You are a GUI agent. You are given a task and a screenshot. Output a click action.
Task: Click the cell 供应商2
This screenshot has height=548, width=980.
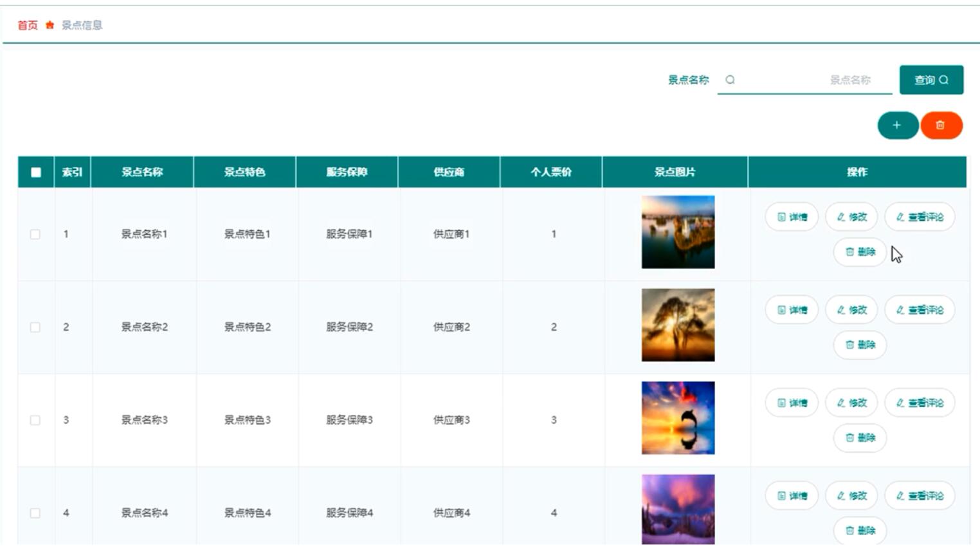click(x=451, y=327)
